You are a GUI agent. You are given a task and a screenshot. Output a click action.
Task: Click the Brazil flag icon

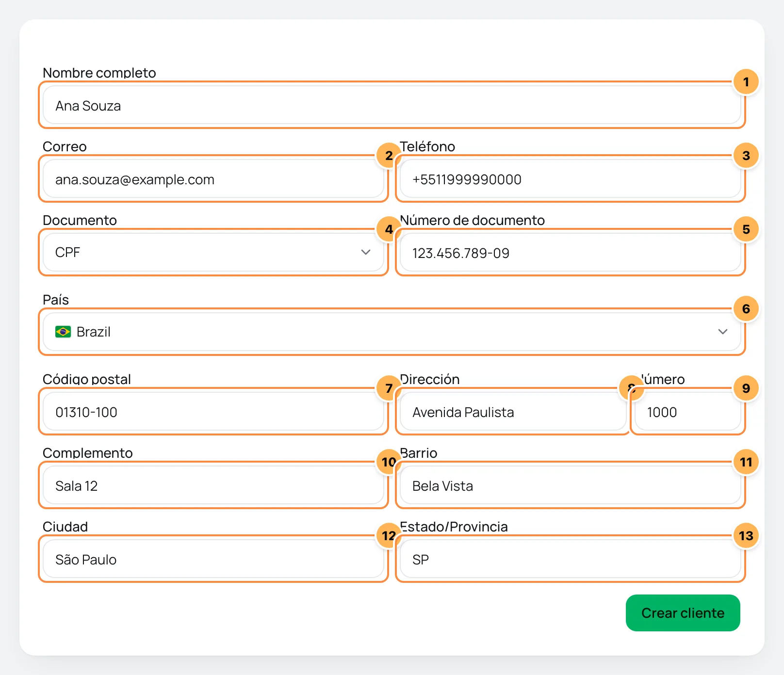[x=63, y=332]
